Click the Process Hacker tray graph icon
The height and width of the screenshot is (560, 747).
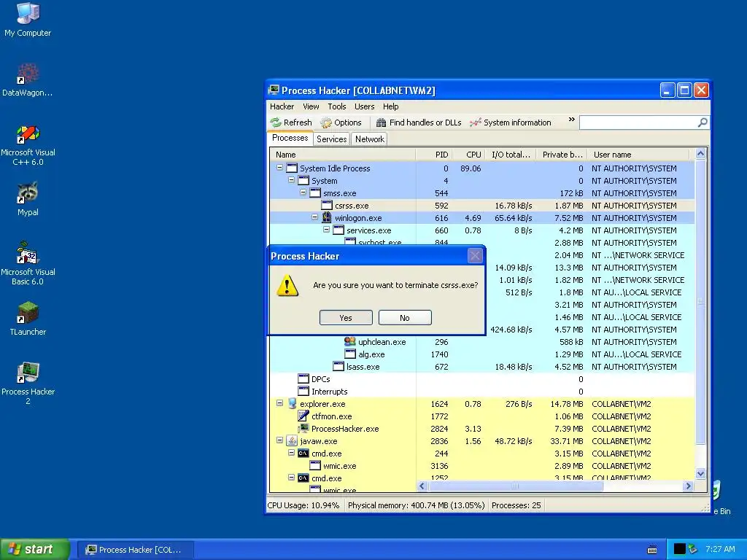click(693, 549)
